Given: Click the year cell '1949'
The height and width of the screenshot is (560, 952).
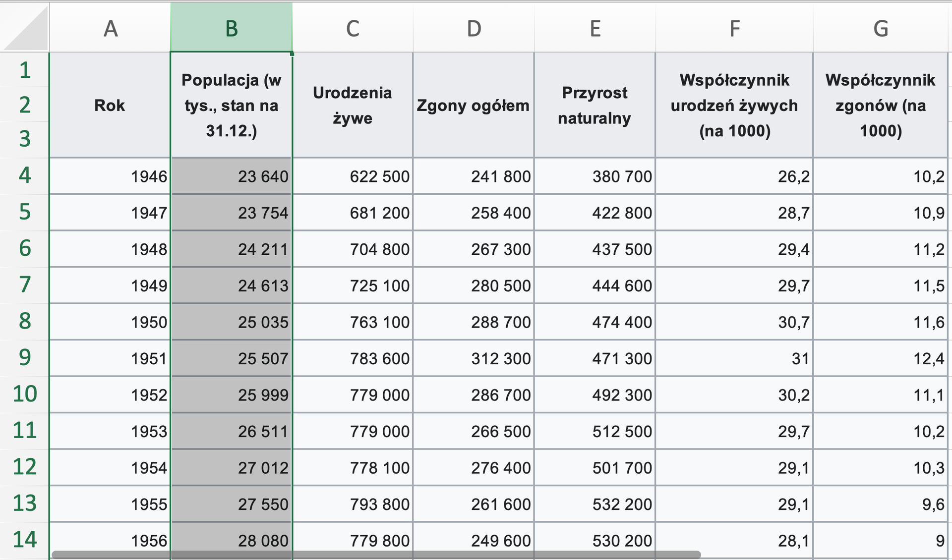Looking at the screenshot, I should point(110,285).
